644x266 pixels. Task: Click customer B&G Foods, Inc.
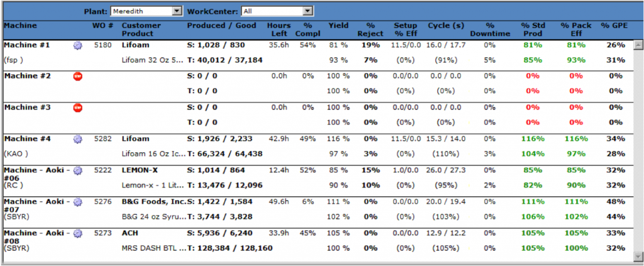tap(154, 202)
